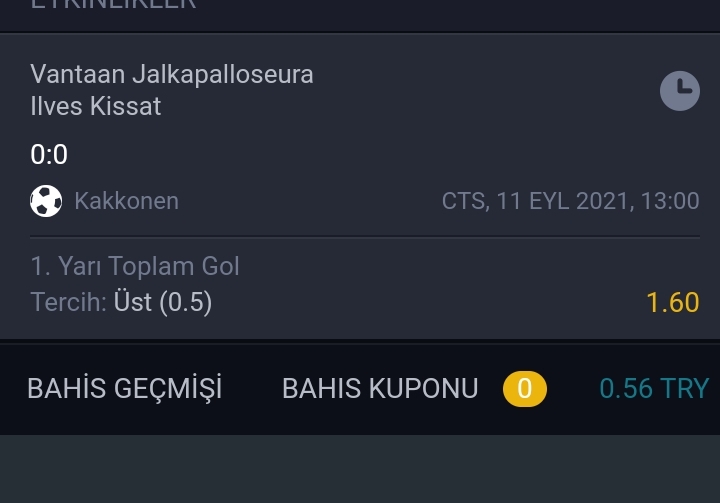Click the soccer ball sport icon
Screen dimensions: 720x503
pyautogui.click(x=46, y=201)
